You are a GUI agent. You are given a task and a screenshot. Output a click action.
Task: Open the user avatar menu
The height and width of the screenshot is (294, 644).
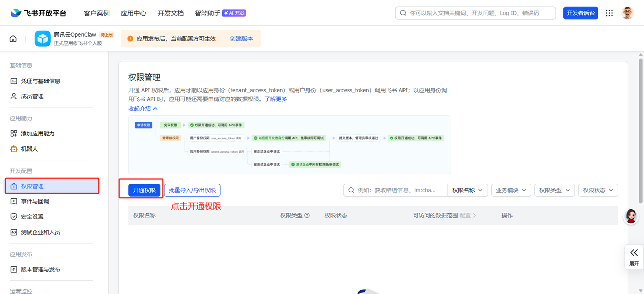pyautogui.click(x=627, y=13)
